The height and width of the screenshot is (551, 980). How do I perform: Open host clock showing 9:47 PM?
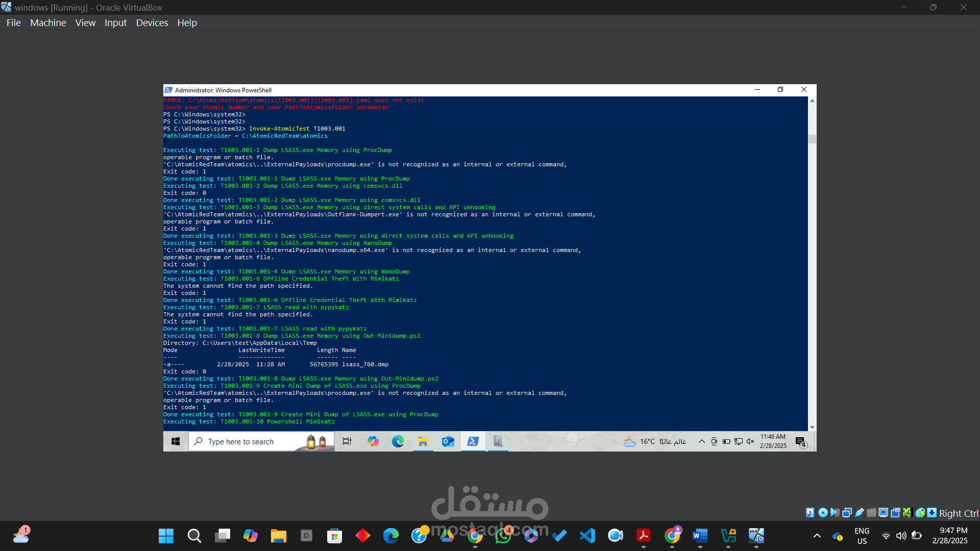pos(950,536)
